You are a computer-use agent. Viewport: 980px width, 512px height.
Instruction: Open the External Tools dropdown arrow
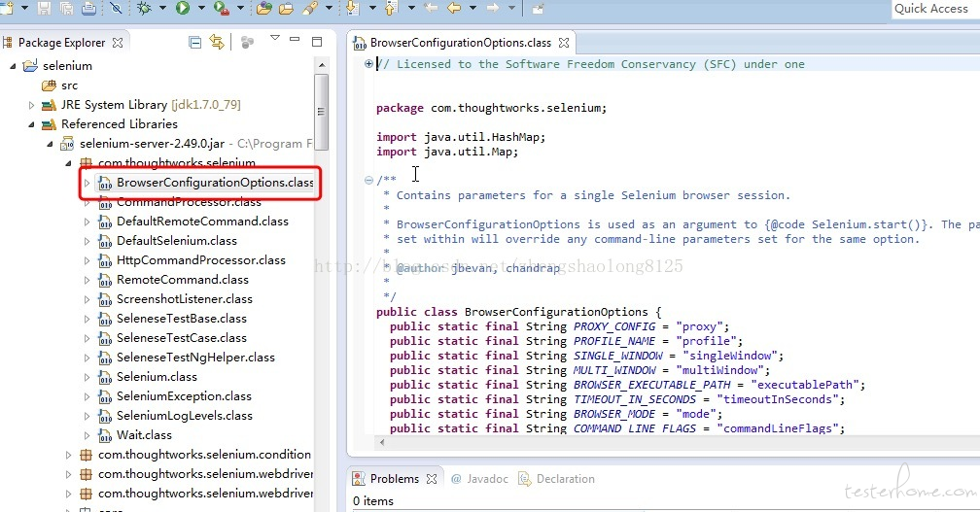[x=240, y=8]
